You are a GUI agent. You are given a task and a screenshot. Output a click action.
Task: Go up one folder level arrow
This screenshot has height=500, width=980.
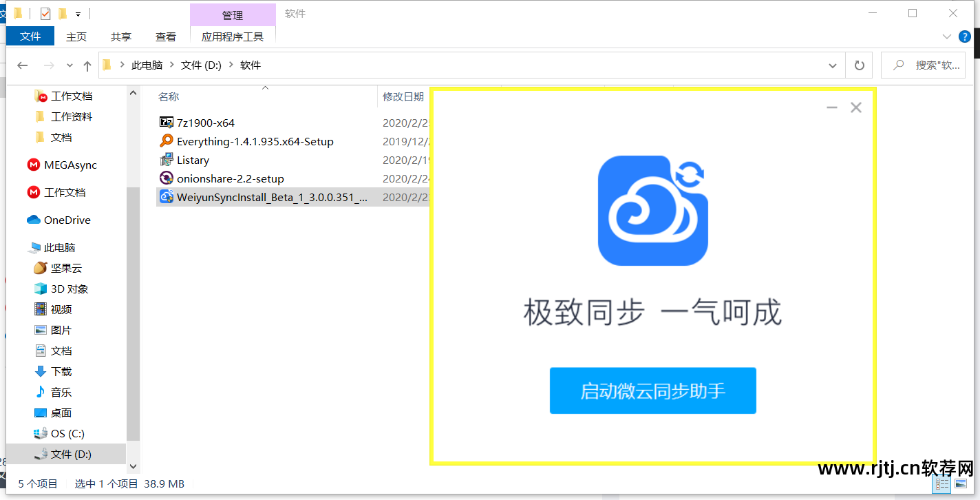click(87, 65)
